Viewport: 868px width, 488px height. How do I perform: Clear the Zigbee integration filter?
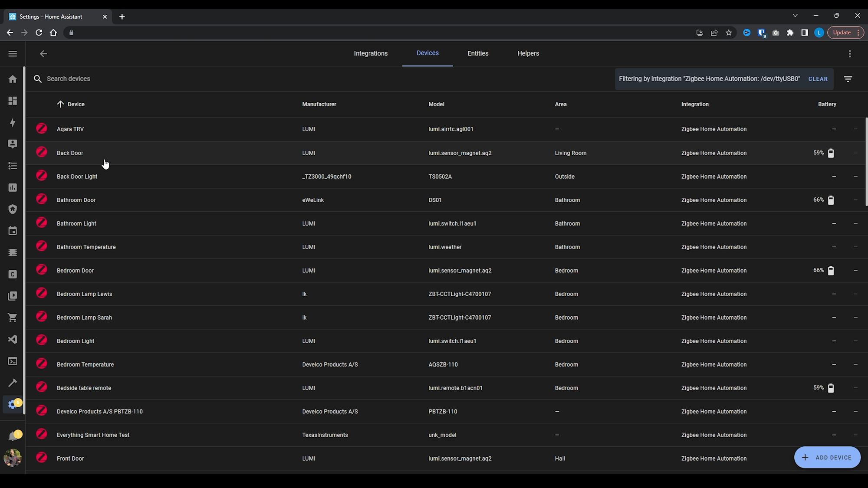(x=818, y=79)
